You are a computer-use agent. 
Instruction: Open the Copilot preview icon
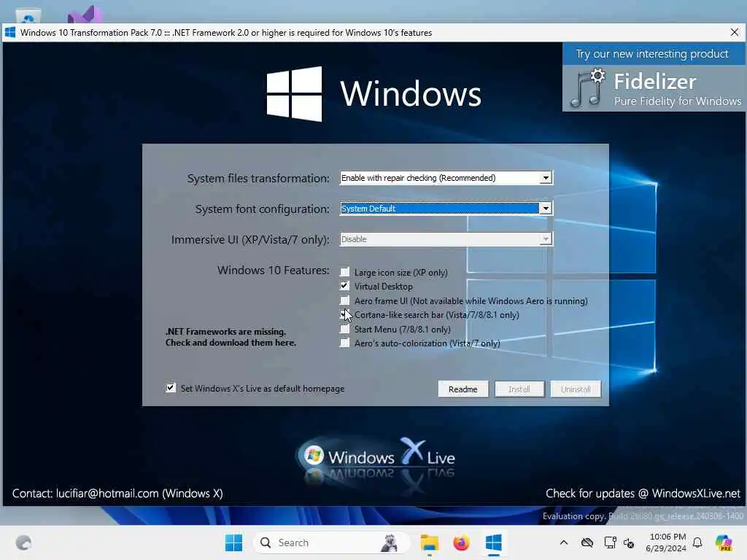(724, 542)
